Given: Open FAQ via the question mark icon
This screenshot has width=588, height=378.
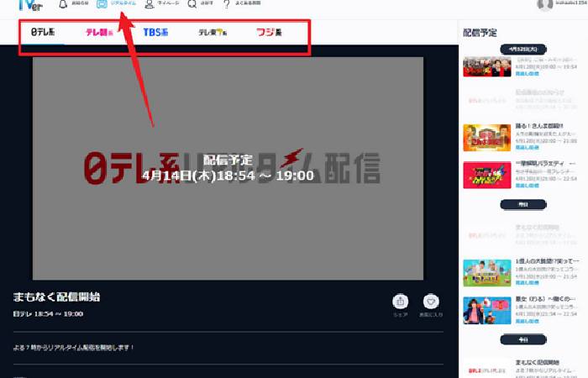Looking at the screenshot, I should pos(227,4).
